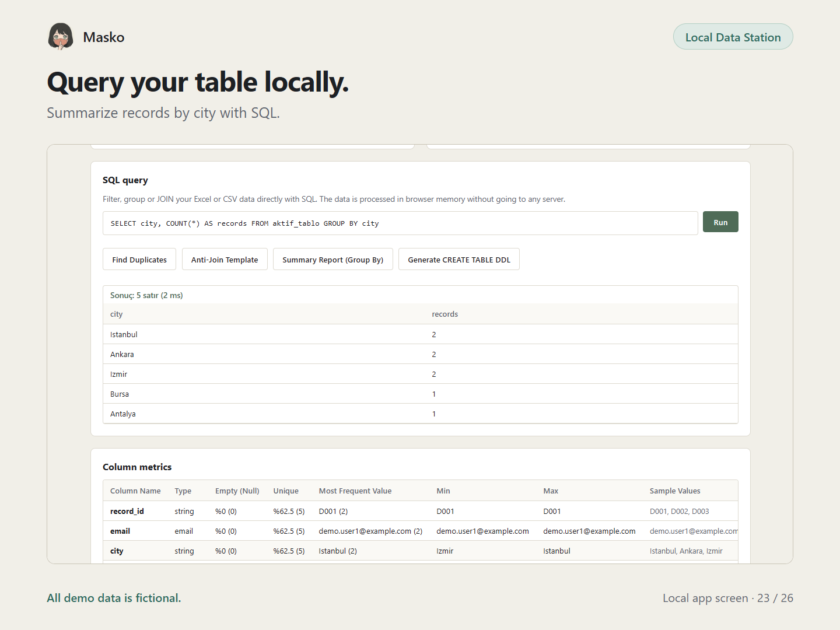Click 'demo.user1@example.com (2)' most frequent value
This screenshot has height=630, width=840.
[x=370, y=531]
